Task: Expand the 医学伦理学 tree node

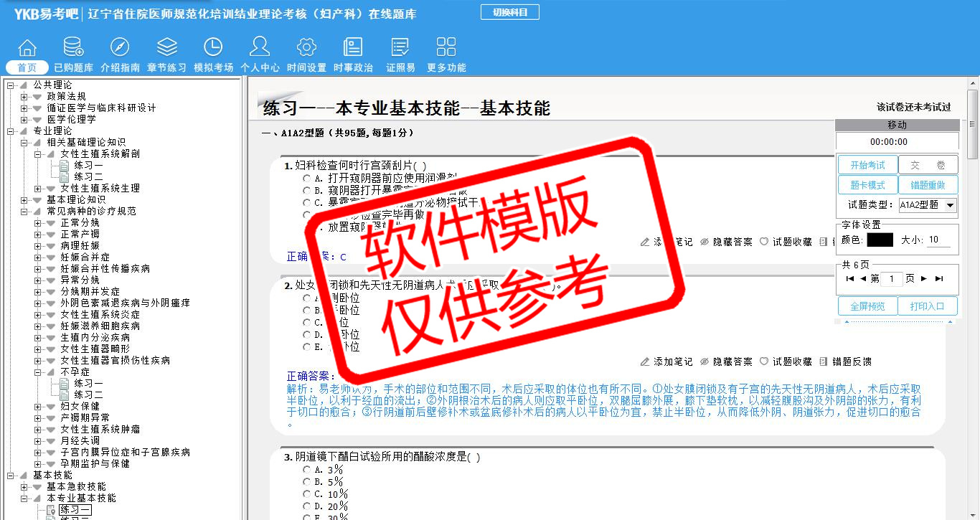Action: tap(24, 120)
